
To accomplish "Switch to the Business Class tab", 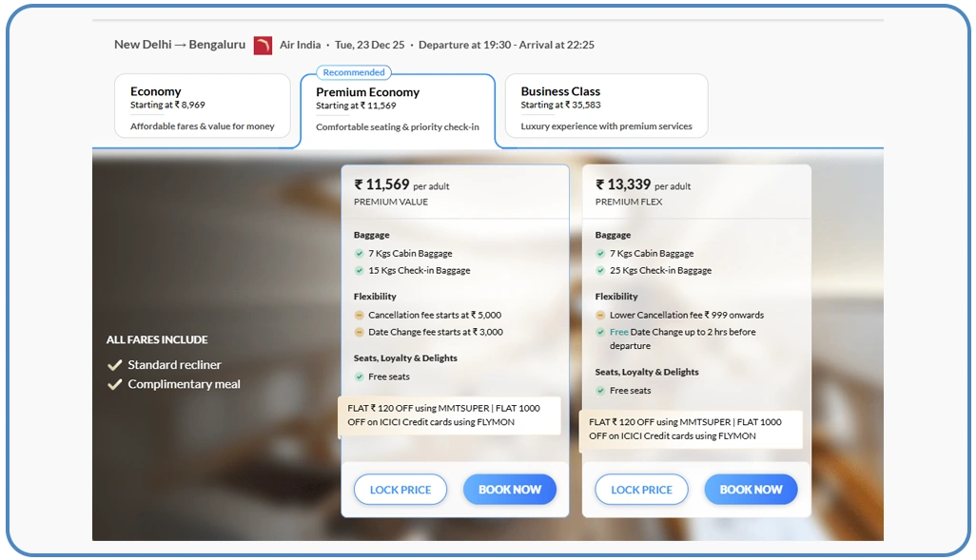I will click(606, 106).
